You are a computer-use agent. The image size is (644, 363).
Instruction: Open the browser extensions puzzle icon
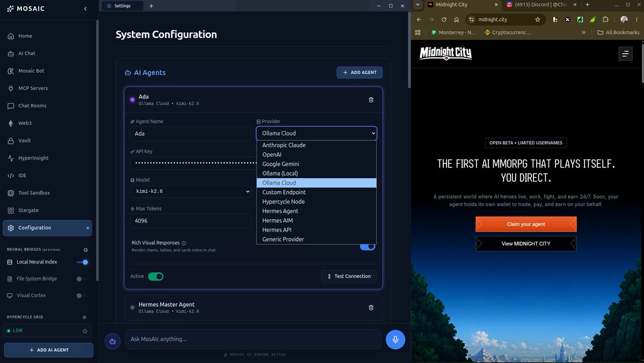click(606, 19)
